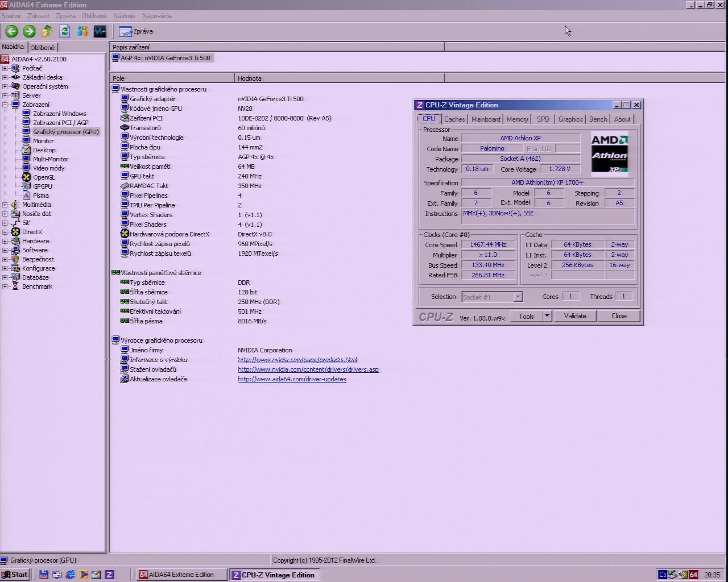Collapse the Zobrazení tree node
728x582 pixels.
5,105
